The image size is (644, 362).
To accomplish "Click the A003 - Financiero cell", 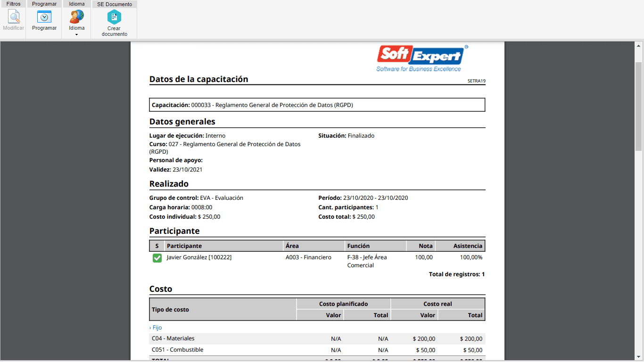I will (x=308, y=257).
